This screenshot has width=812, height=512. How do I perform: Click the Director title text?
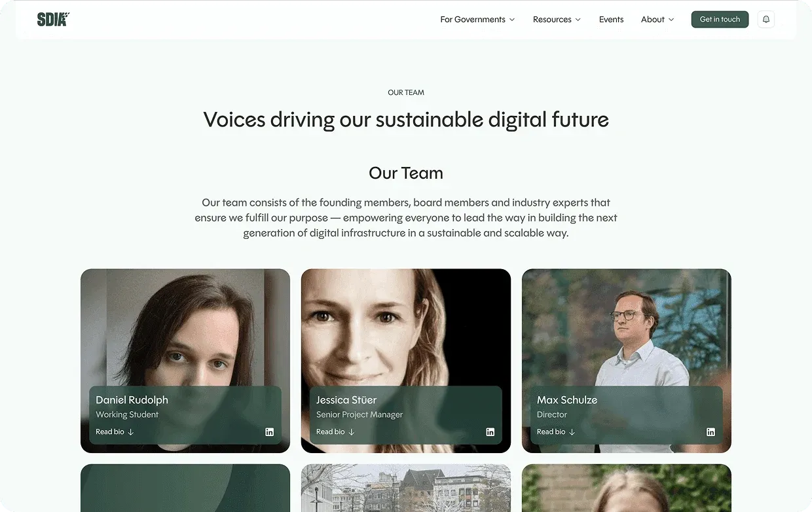click(552, 415)
